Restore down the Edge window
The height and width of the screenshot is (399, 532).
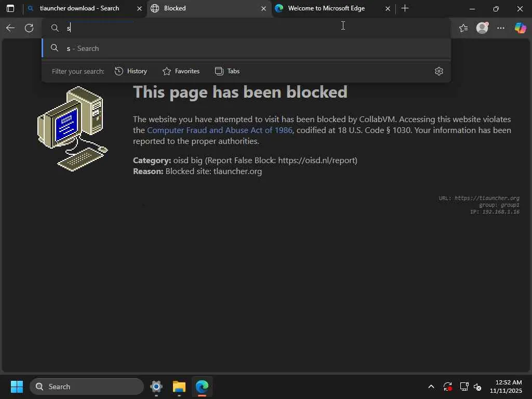point(496,9)
